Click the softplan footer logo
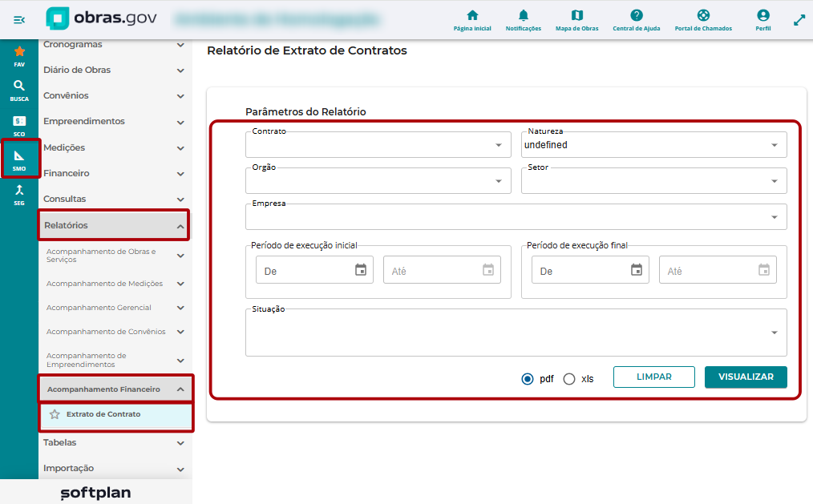The image size is (813, 504). pyautogui.click(x=96, y=493)
